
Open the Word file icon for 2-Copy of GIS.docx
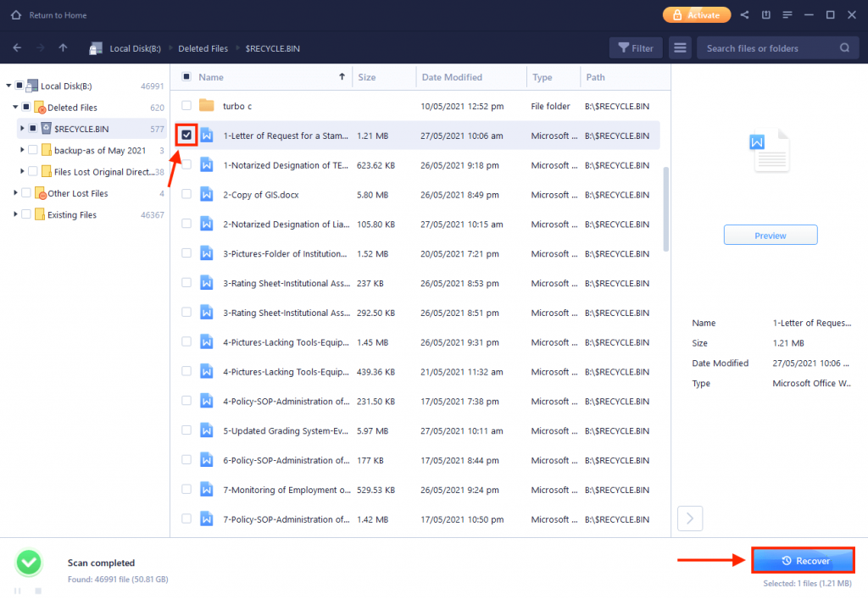[x=205, y=194]
